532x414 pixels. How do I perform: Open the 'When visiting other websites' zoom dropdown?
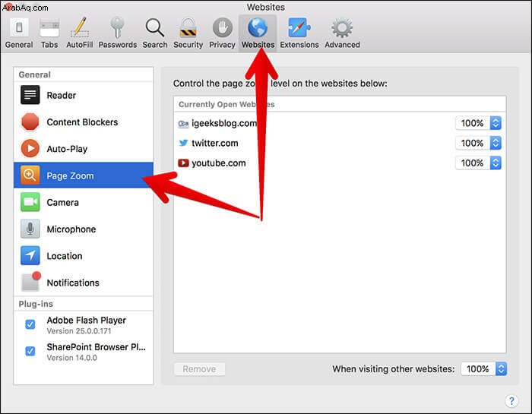coord(484,369)
